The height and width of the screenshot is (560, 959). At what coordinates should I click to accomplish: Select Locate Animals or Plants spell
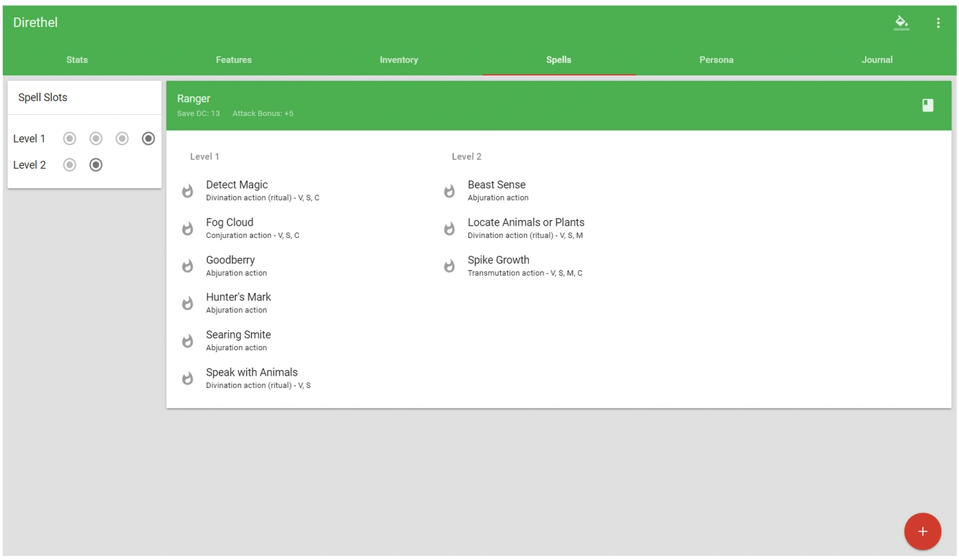coord(526,228)
